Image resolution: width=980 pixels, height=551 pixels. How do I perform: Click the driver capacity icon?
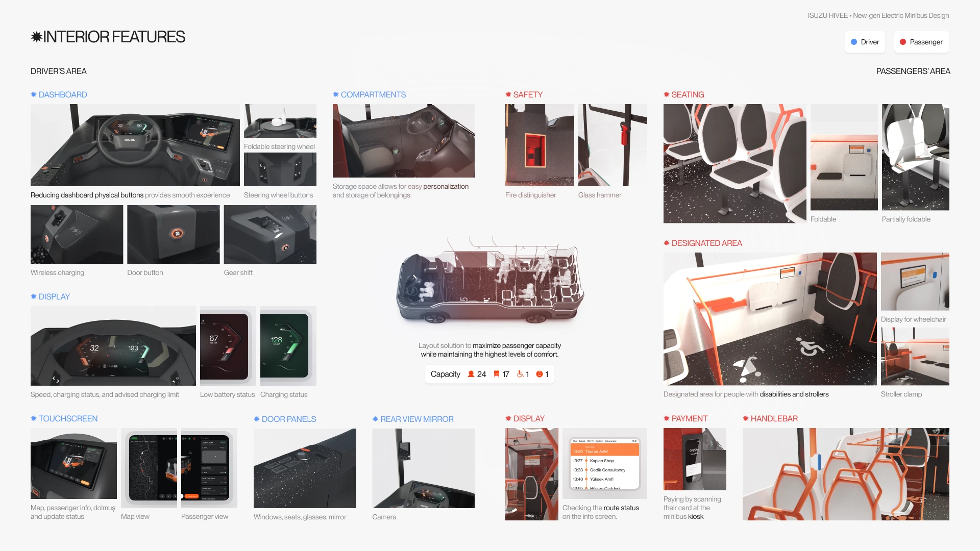[539, 374]
